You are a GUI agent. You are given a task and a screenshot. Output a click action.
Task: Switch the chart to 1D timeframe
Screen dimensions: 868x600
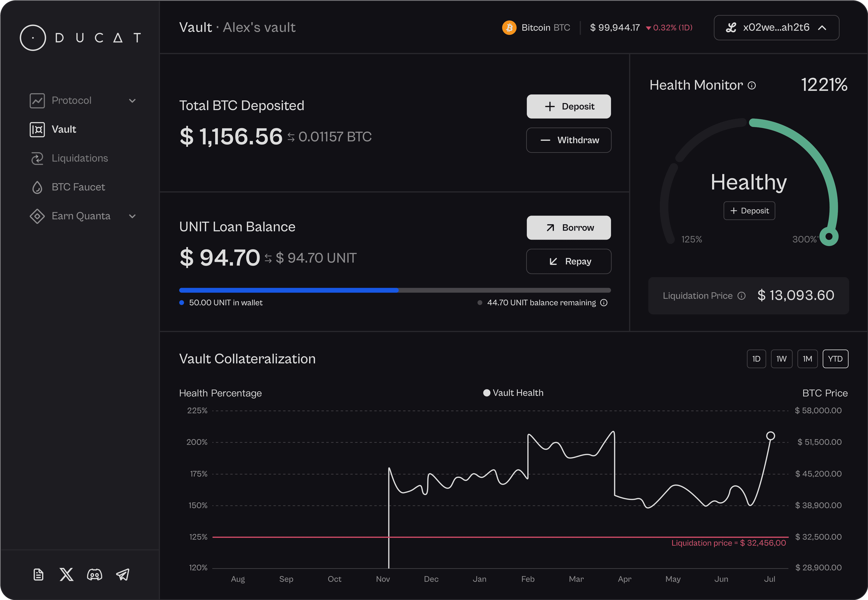(756, 359)
